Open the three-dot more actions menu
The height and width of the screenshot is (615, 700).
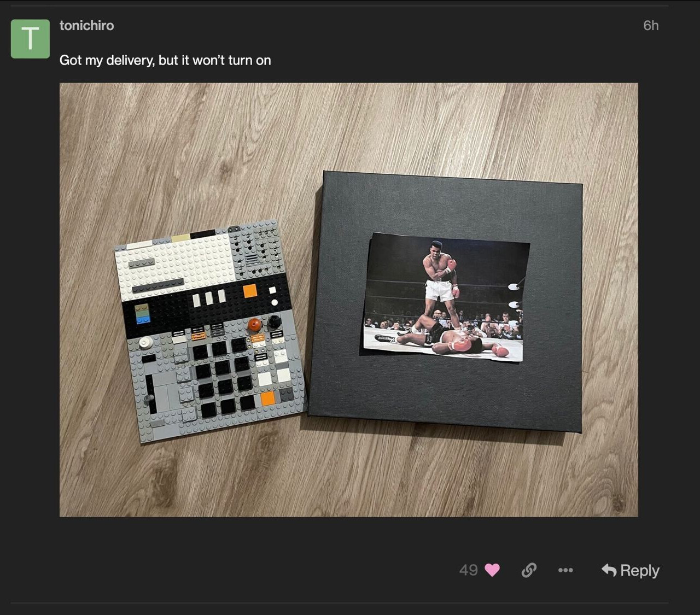(565, 570)
